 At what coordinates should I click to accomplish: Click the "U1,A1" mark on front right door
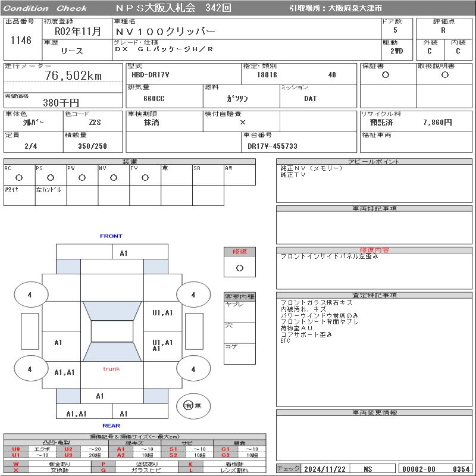162,313
